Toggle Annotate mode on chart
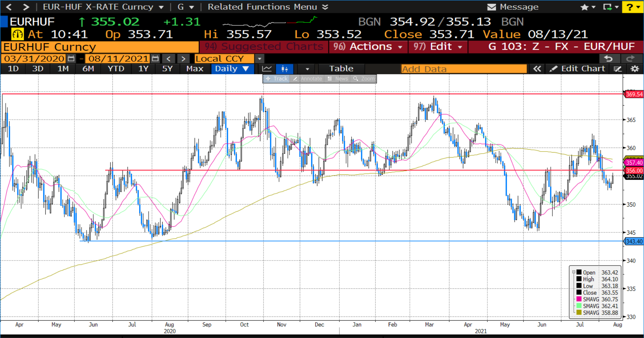 click(308, 79)
